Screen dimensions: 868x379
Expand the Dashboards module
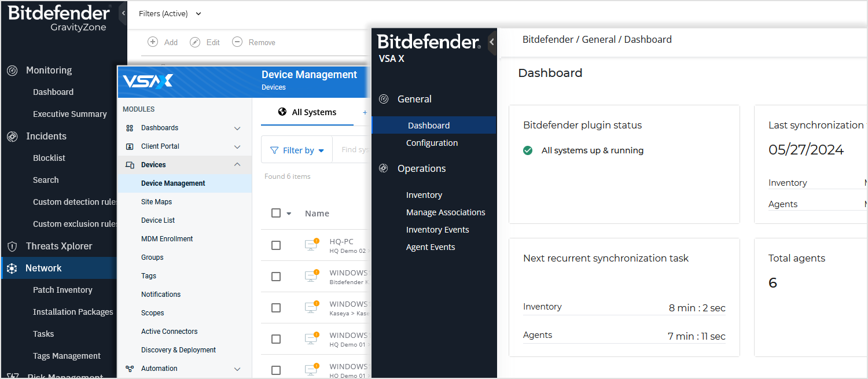pos(237,128)
